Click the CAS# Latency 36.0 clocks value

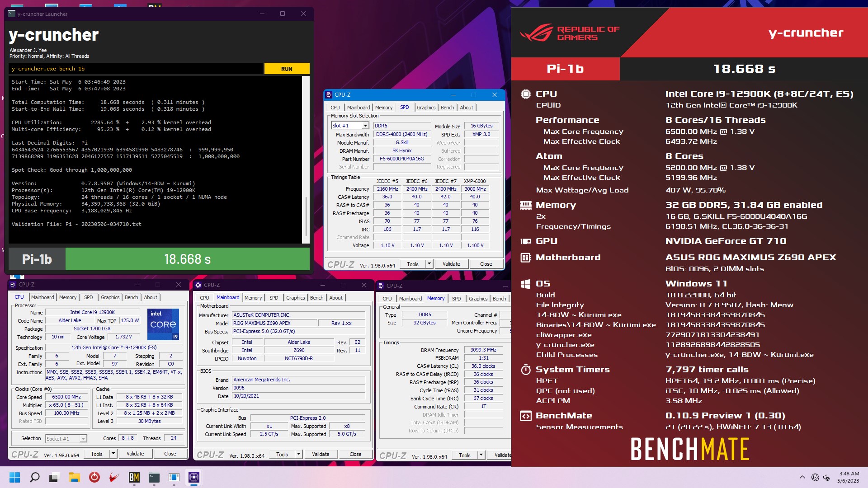coord(483,366)
